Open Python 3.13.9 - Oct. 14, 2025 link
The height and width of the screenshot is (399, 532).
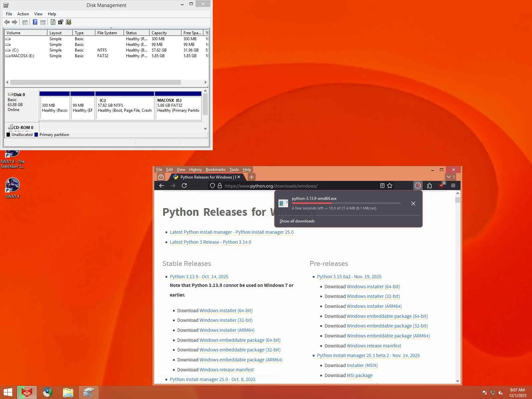coord(199,277)
